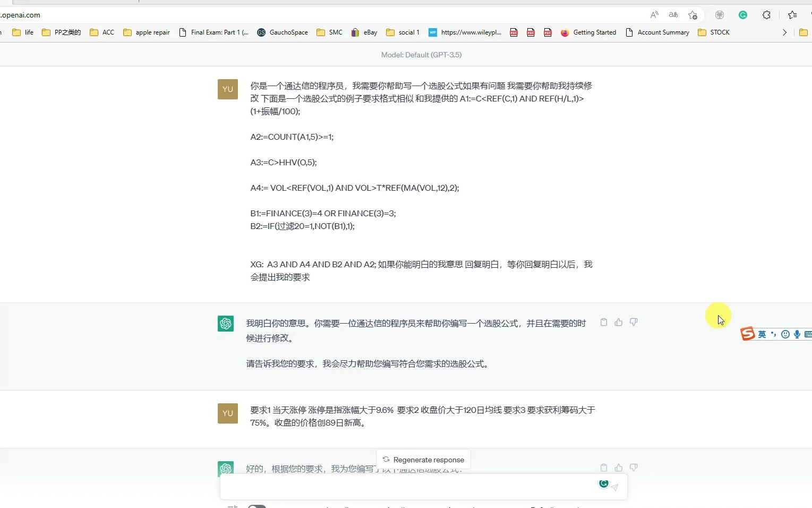Expand the overflowing bookmarks bar chevron
The image size is (812, 508).
point(784,32)
